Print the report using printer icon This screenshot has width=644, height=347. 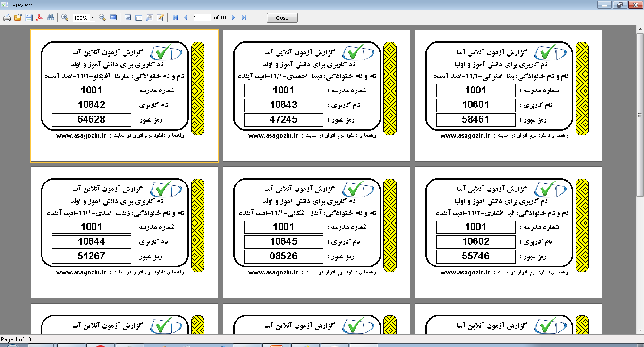pyautogui.click(x=7, y=17)
